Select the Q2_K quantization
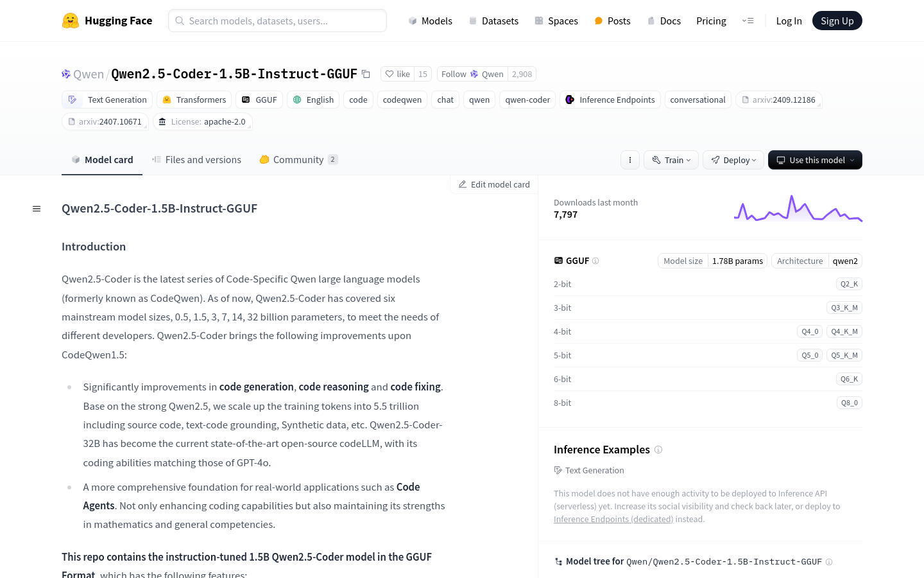Viewport: 924px width, 578px height. (x=849, y=284)
